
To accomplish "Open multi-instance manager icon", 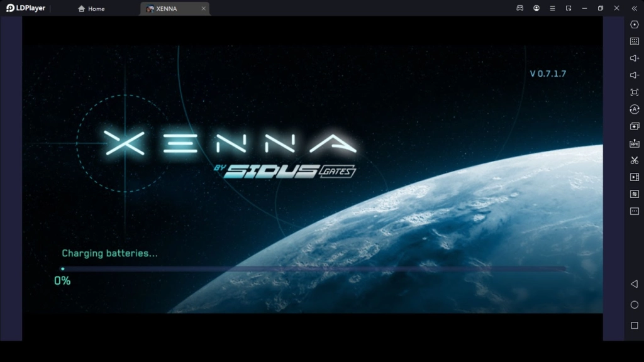I will tap(634, 126).
